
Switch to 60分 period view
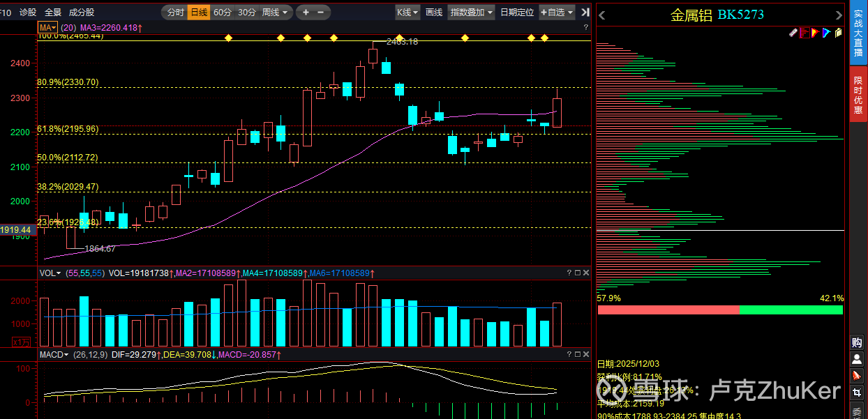click(x=222, y=13)
